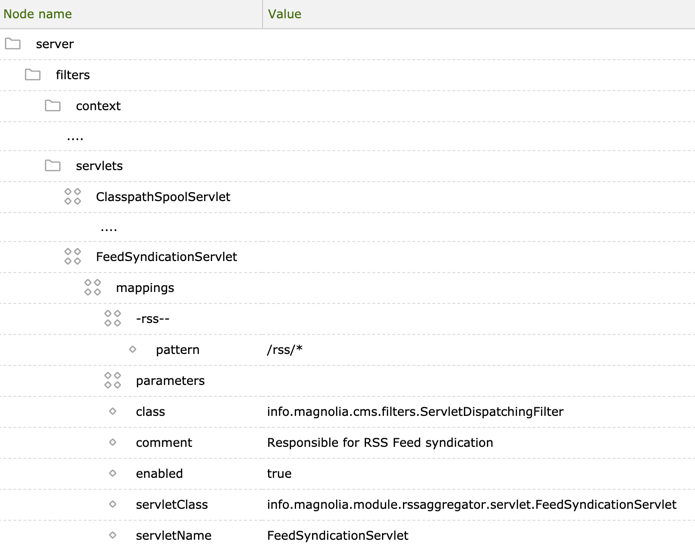Click the property diamond icon beside servletClass
The width and height of the screenshot is (695, 550).
pos(113,505)
